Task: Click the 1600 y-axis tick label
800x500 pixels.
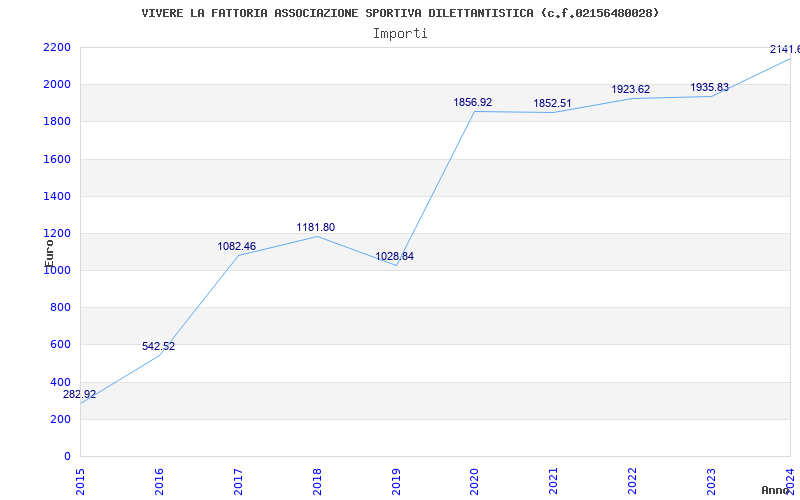Action: [x=57, y=159]
